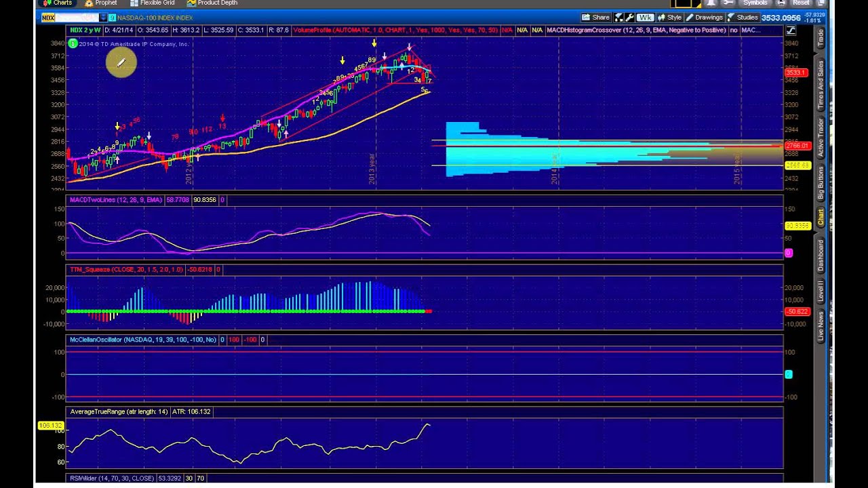Open the Trade side tab
Screen dimensions: 868x488
[x=821, y=38]
